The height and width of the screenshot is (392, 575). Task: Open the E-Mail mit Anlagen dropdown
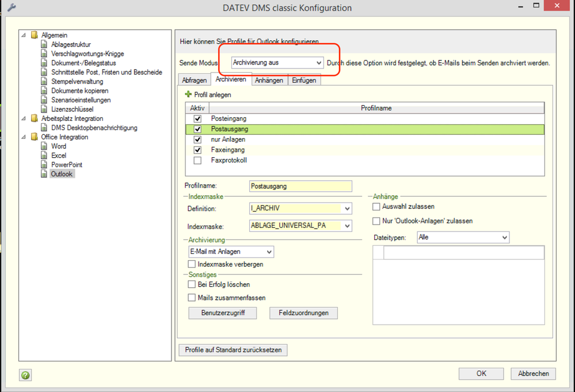point(231,252)
